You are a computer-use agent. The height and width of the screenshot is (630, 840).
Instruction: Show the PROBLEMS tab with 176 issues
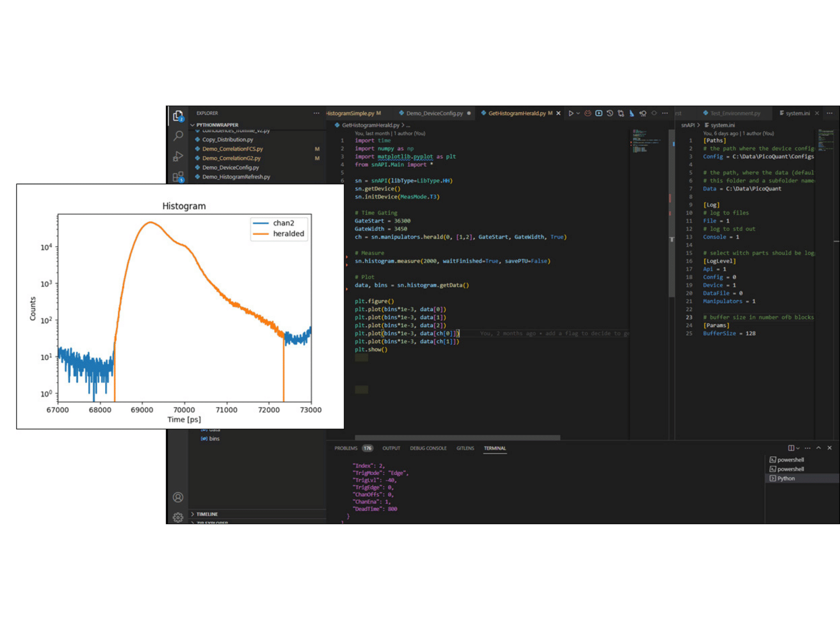[347, 448]
